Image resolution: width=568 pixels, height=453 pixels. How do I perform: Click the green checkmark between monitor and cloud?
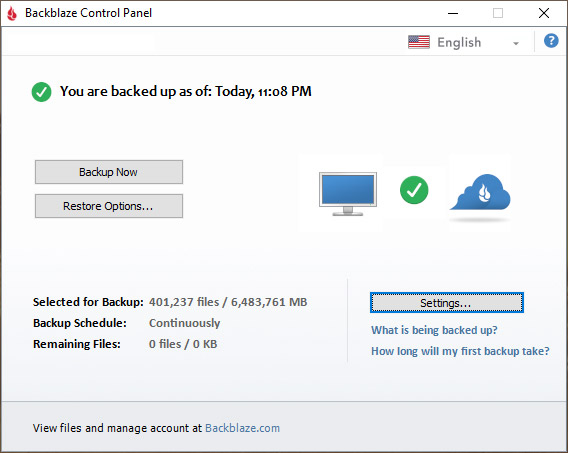(414, 190)
